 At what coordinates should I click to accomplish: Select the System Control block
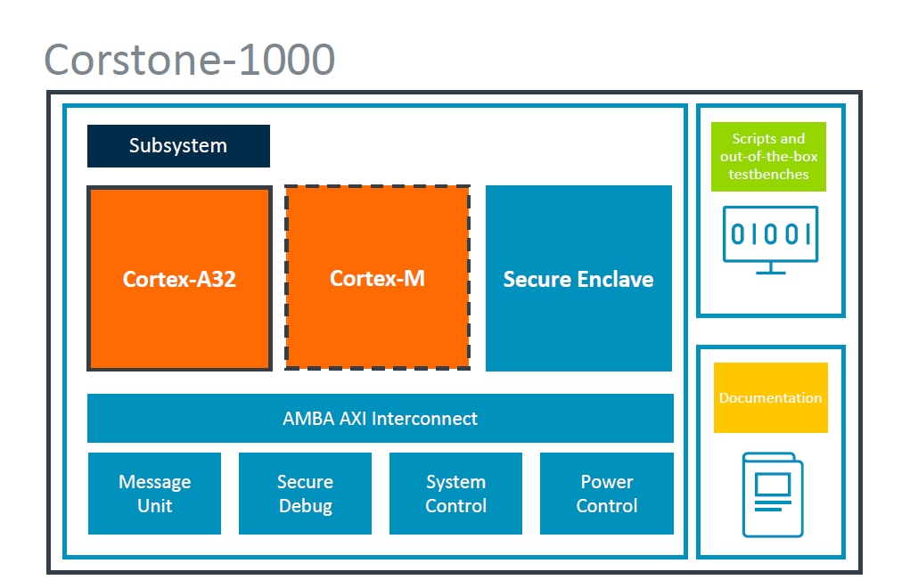(455, 493)
